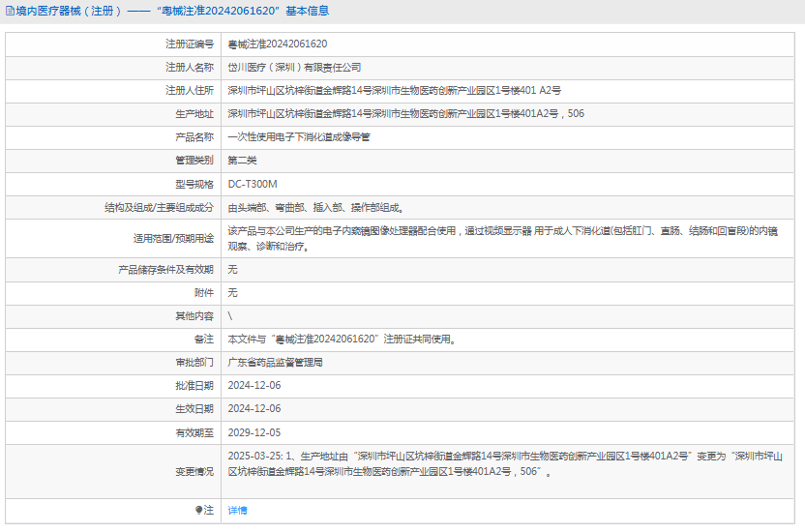Click the 结构及组成/主要组成成分 label
Viewport: 805px width, 532px height.
[x=159, y=207]
